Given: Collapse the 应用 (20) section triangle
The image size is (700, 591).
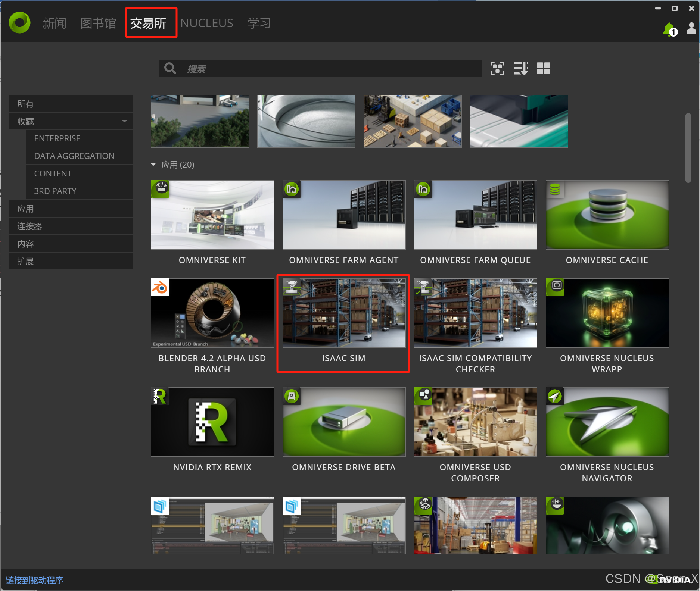Looking at the screenshot, I should point(153,165).
